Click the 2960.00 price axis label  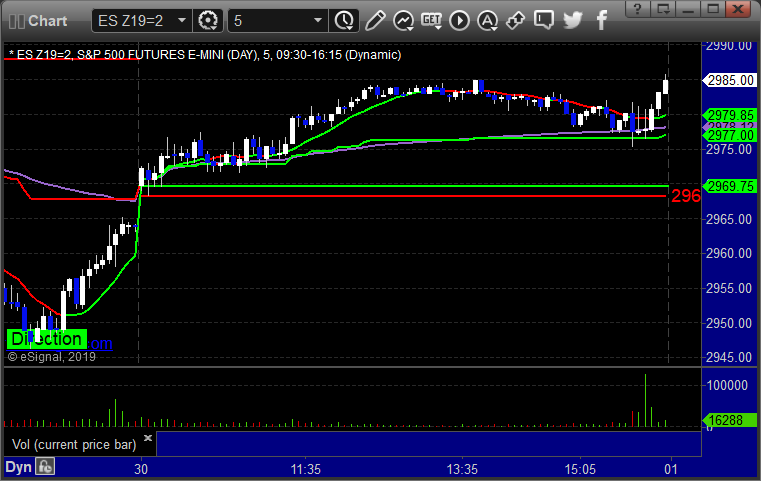[729, 253]
